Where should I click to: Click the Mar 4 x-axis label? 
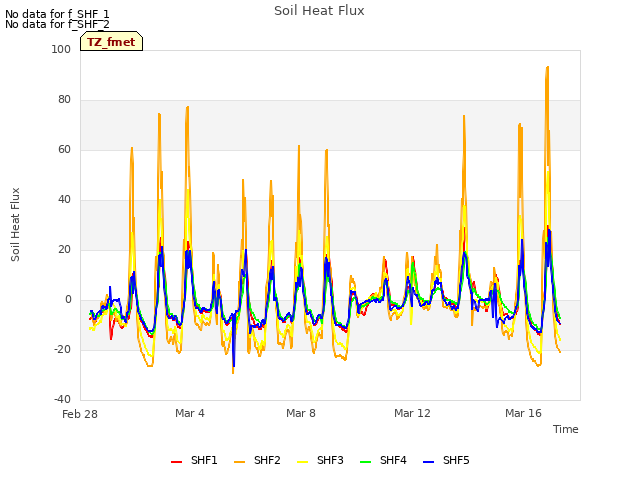coord(190,413)
